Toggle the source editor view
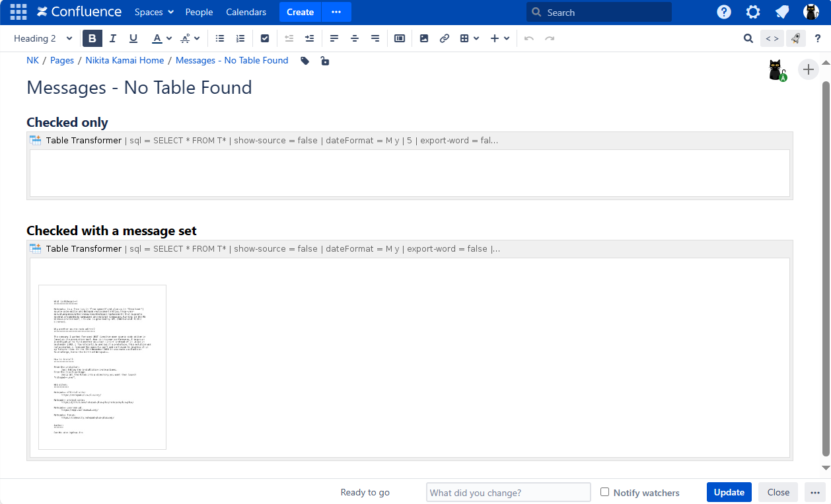Screen dimensions: 831x504 click(772, 38)
